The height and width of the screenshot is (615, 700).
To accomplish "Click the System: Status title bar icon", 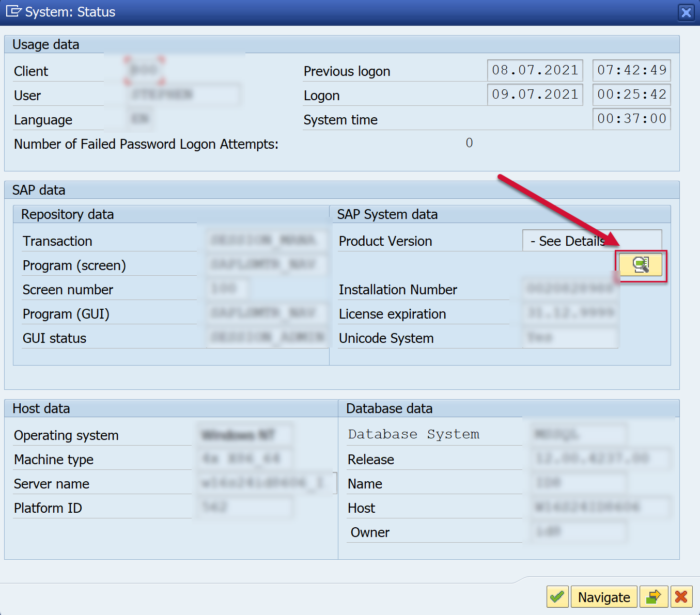I will [13, 11].
